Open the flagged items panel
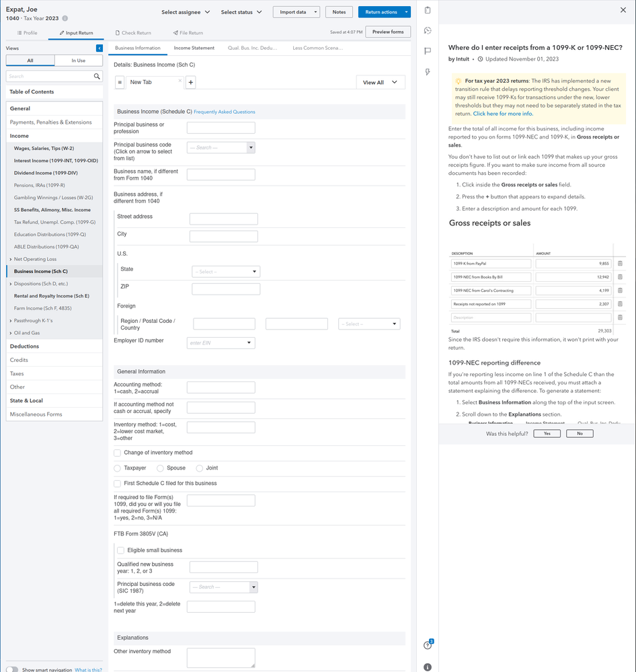The image size is (636, 672). pyautogui.click(x=428, y=50)
